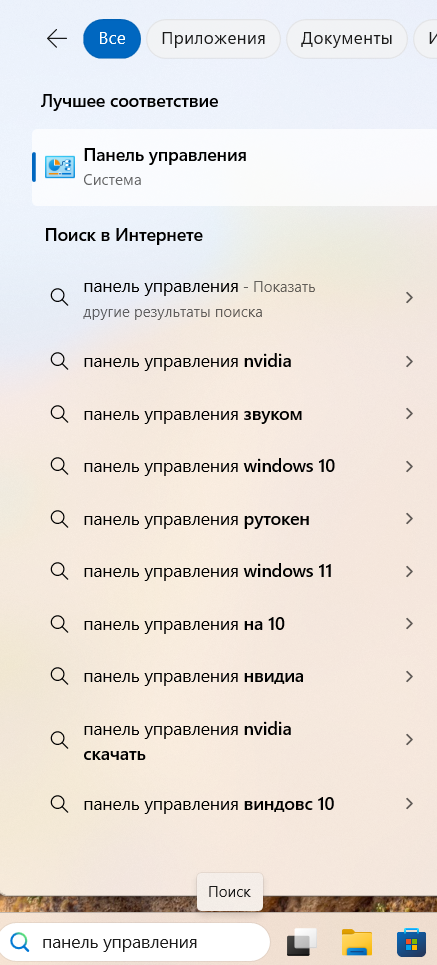The image size is (437, 965).
Task: Click magnifier icon in taskbar search box
Action: (x=20, y=942)
